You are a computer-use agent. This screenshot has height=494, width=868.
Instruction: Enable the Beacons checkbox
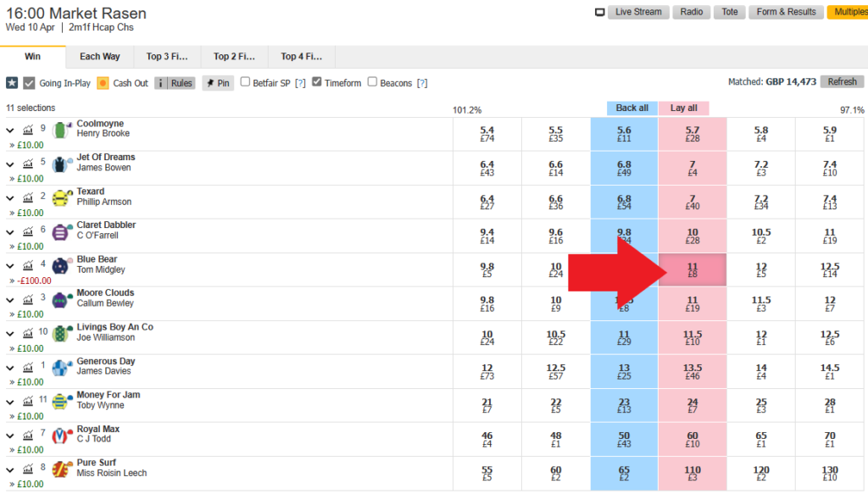(x=373, y=82)
